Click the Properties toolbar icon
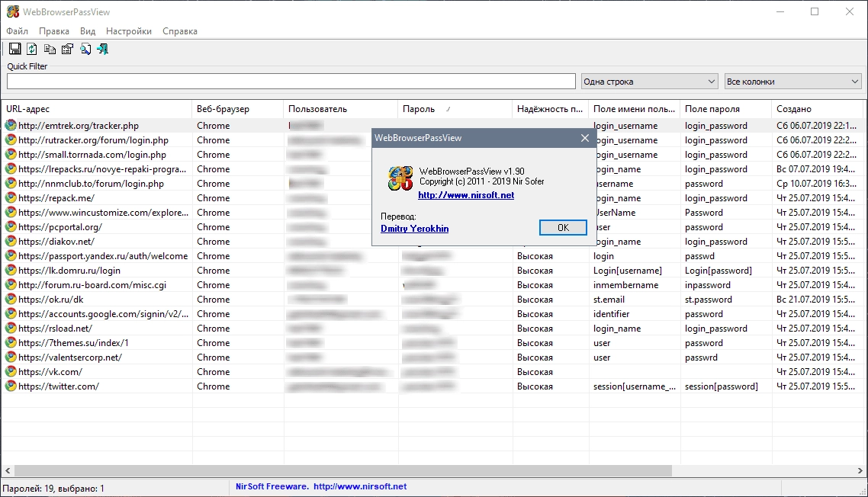Image resolution: width=868 pixels, height=497 pixels. (68, 49)
